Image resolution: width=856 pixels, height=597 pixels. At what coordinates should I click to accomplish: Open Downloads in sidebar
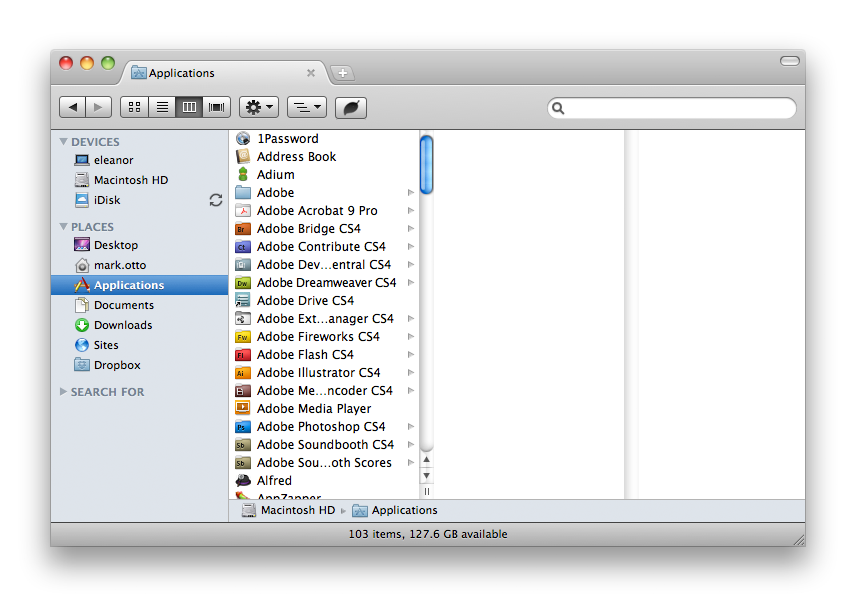coord(140,325)
